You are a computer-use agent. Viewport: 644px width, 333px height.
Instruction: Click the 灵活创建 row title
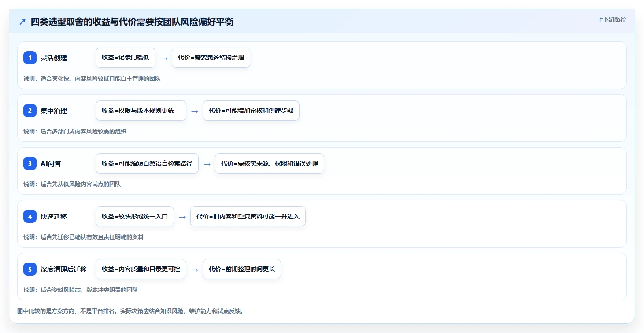(54, 58)
